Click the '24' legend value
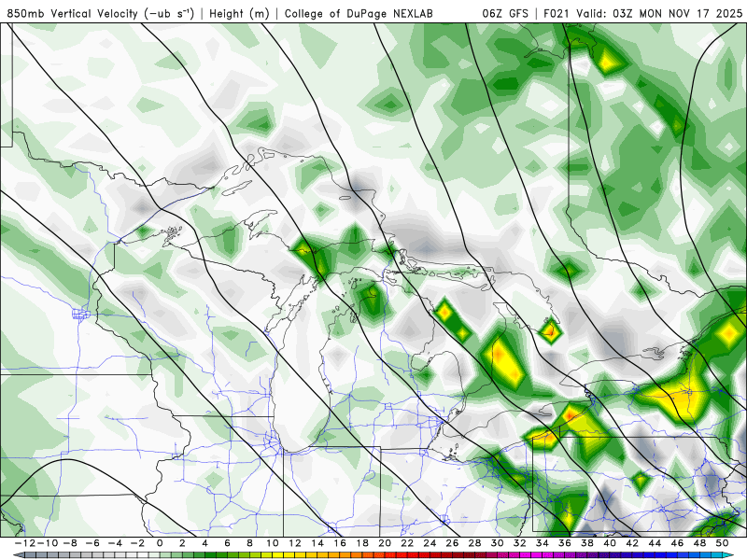This screenshot has height=560, width=747. 430,543
